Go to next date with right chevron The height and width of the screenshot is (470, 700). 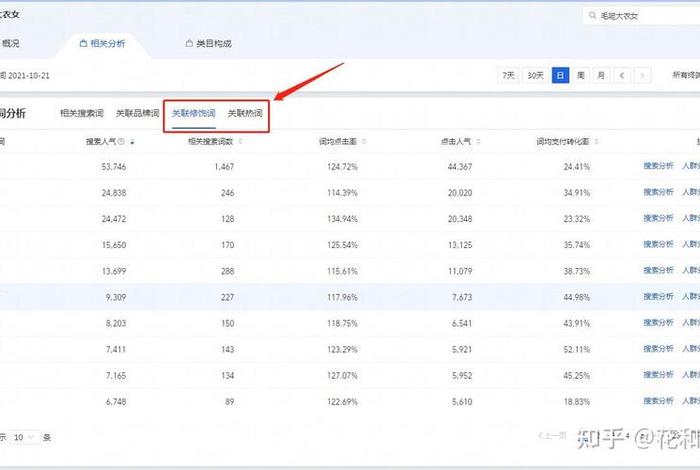click(642, 75)
